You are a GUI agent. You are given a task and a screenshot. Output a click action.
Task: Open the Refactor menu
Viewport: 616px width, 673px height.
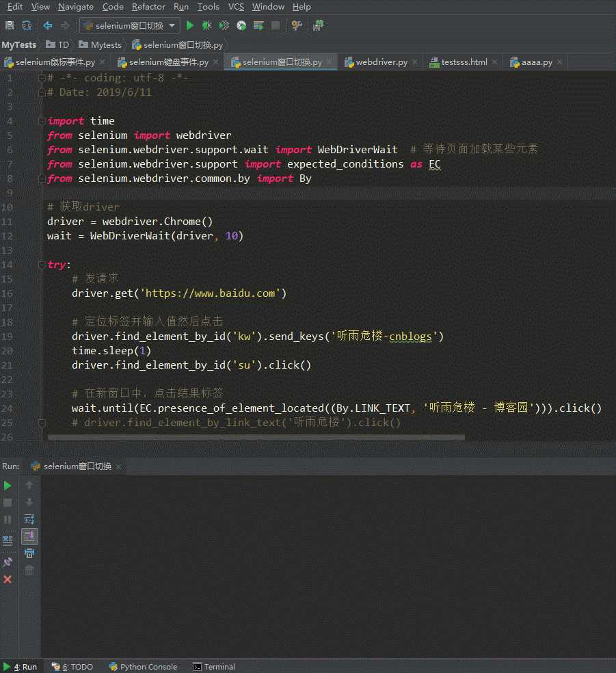pyautogui.click(x=148, y=7)
